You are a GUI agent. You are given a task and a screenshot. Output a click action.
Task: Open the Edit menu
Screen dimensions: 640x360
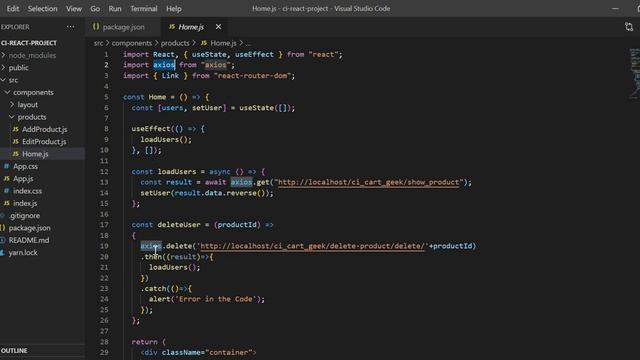click(x=13, y=9)
